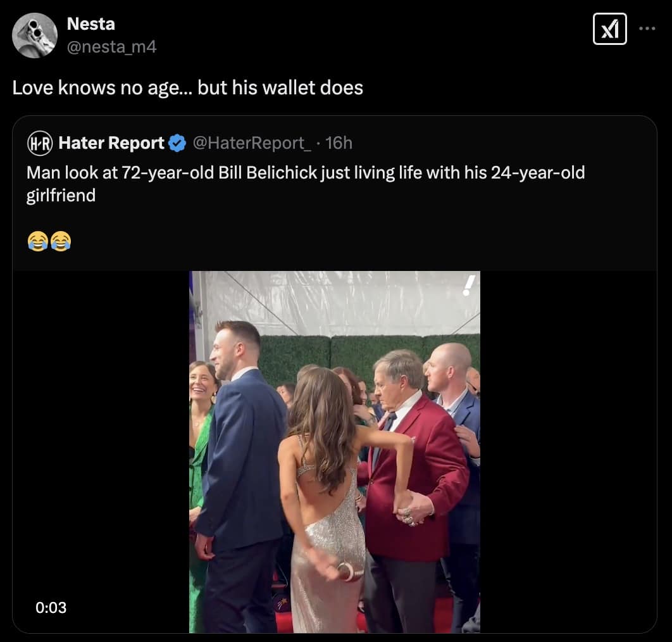Open @nesta_m4 handle link
672x642 pixels.
111,46
